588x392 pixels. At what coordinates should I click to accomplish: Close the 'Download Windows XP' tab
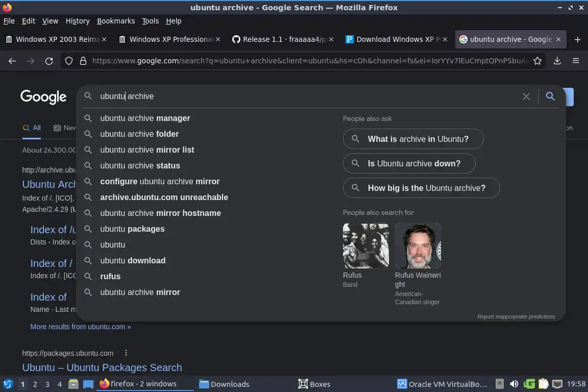445,39
